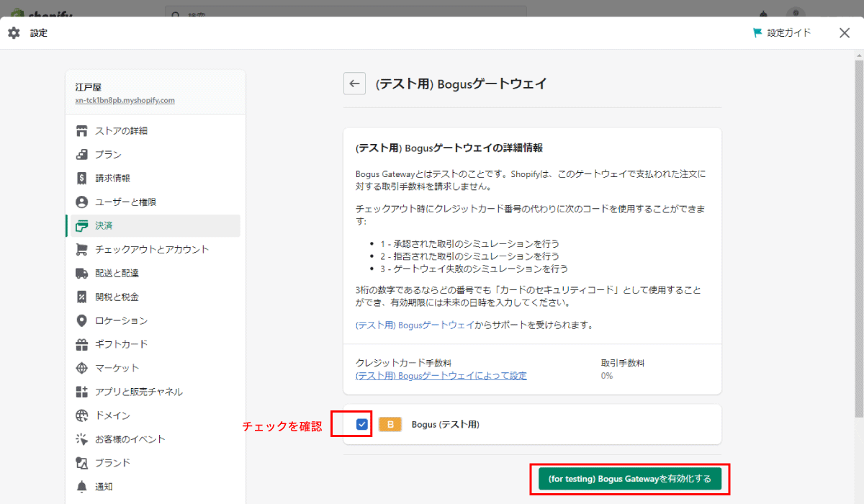Go back with the arrow button
This screenshot has height=504, width=864.
click(354, 84)
